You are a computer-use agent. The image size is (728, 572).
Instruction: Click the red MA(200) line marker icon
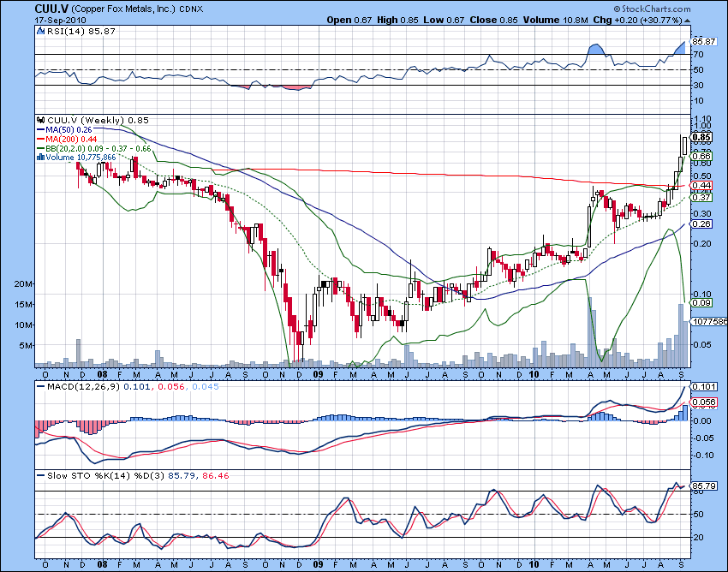[39, 138]
